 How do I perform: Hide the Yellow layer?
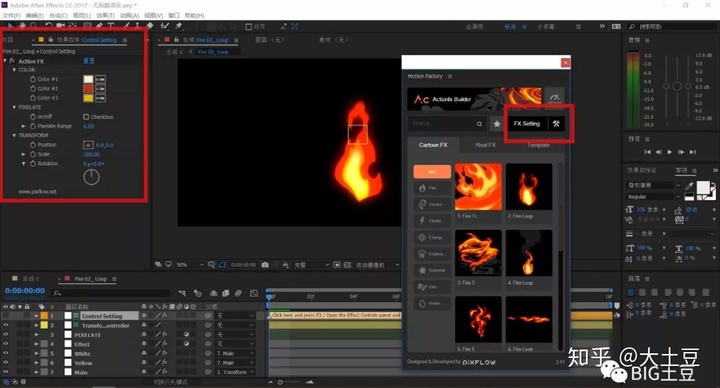point(6,363)
